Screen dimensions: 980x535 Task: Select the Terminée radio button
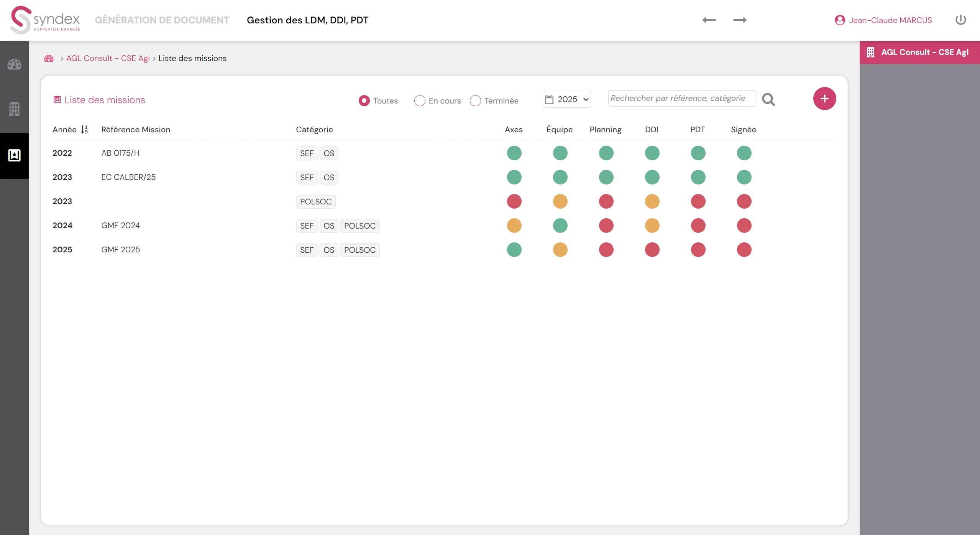pyautogui.click(x=475, y=100)
